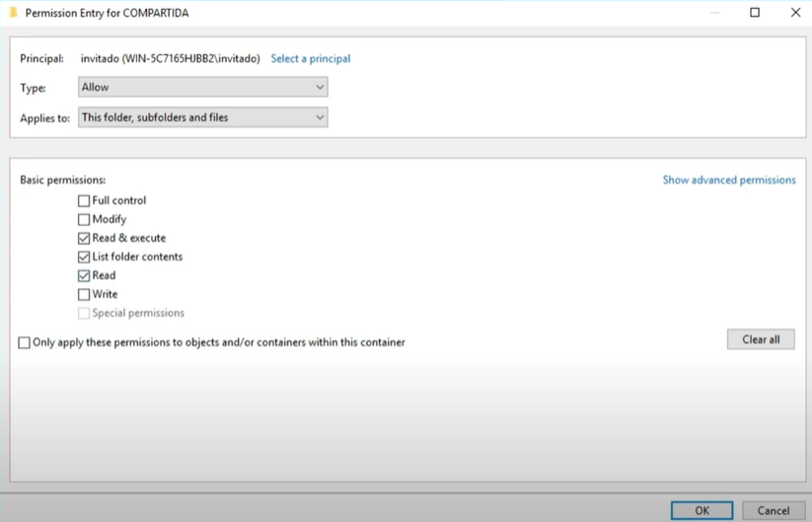Viewport: 812px width, 522px height.
Task: Maximize the Permission Entry window
Action: 755,13
